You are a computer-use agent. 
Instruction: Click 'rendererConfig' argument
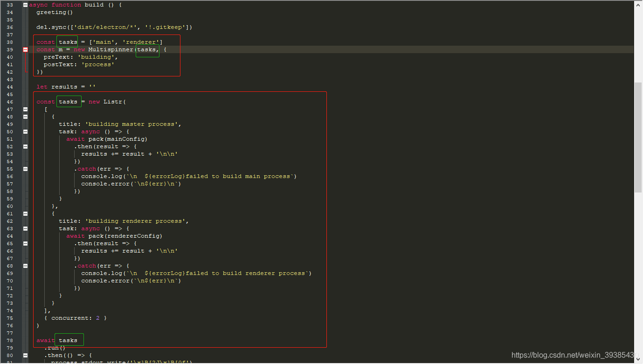click(x=133, y=236)
